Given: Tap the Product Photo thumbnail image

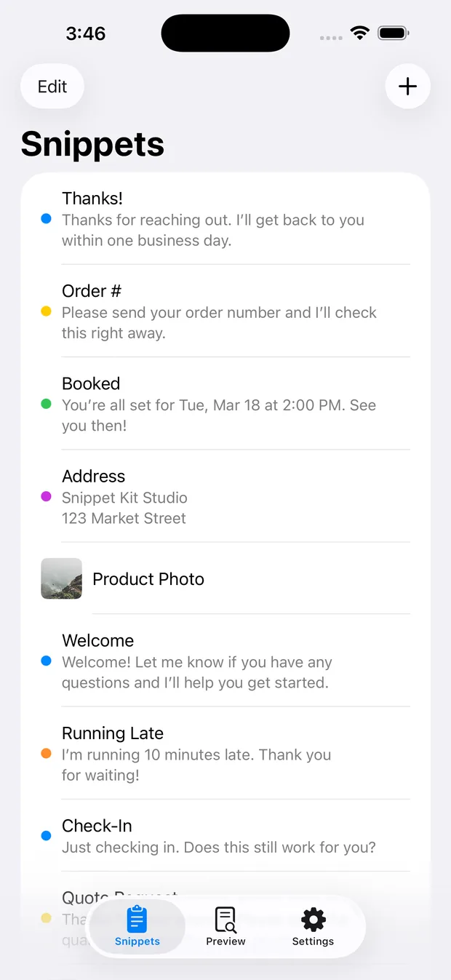Looking at the screenshot, I should pos(61,578).
